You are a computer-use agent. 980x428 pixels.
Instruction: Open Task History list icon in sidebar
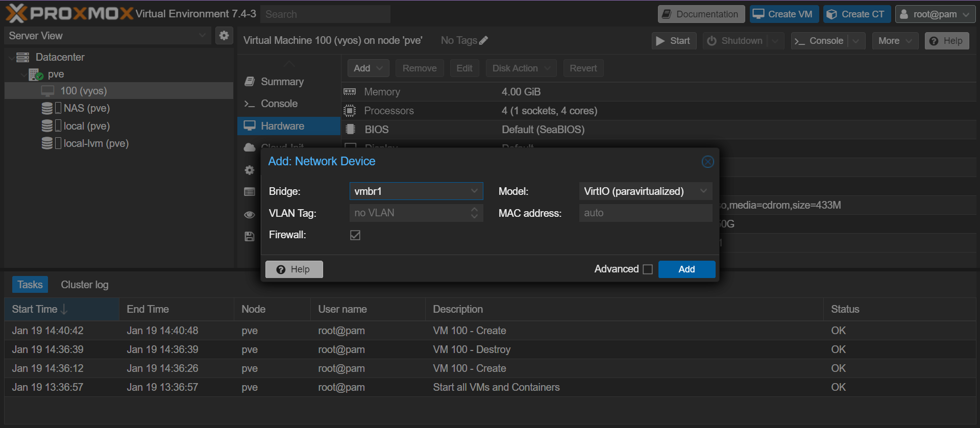[x=250, y=192]
